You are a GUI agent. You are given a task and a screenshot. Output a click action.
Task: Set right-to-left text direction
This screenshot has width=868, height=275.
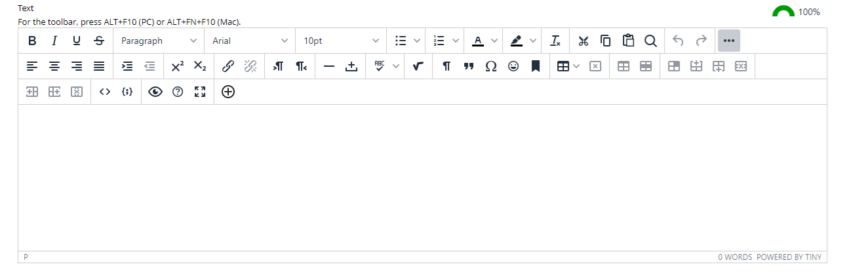[300, 66]
